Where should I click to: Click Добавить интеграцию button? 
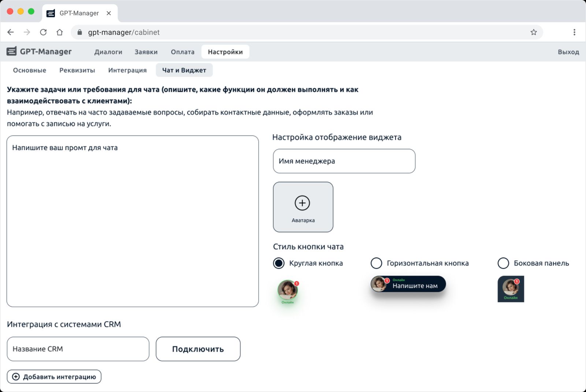[x=54, y=377]
